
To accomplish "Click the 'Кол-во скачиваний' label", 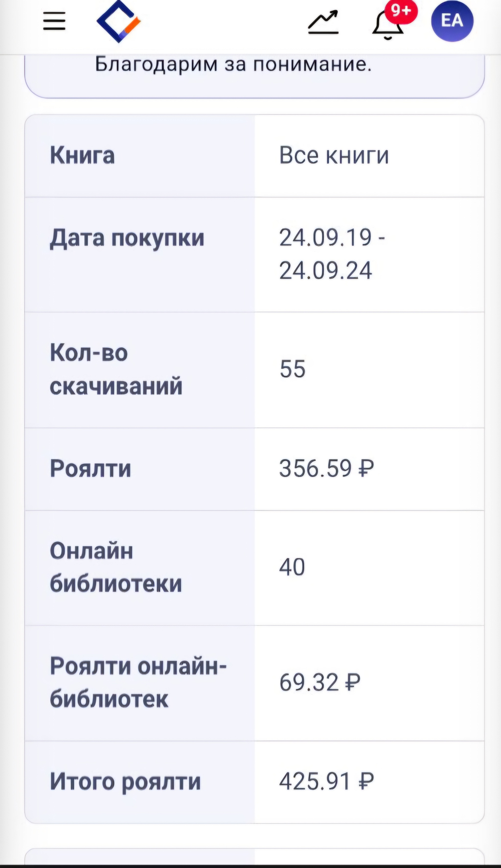I will tap(116, 369).
